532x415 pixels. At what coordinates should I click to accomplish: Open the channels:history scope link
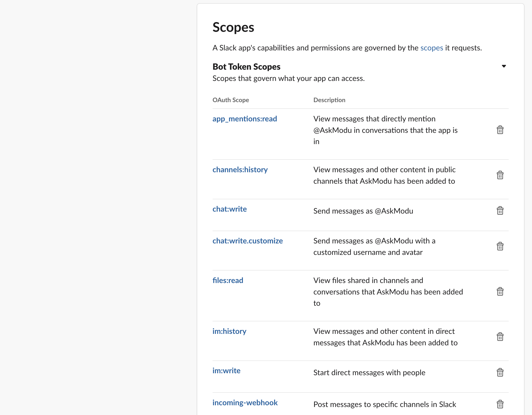tap(240, 170)
